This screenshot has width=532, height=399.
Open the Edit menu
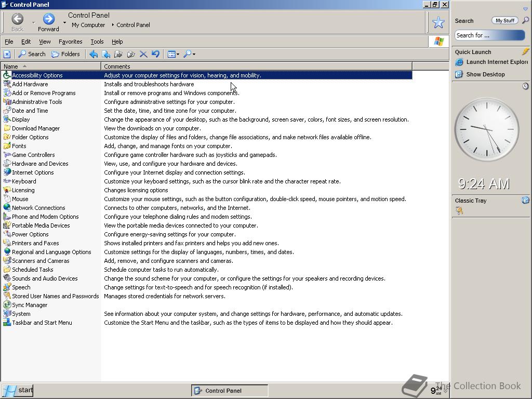pyautogui.click(x=26, y=42)
